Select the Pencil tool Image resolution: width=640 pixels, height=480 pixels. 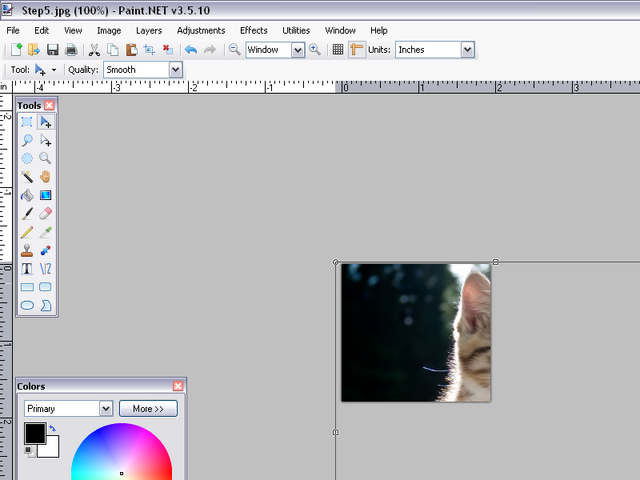click(x=27, y=232)
